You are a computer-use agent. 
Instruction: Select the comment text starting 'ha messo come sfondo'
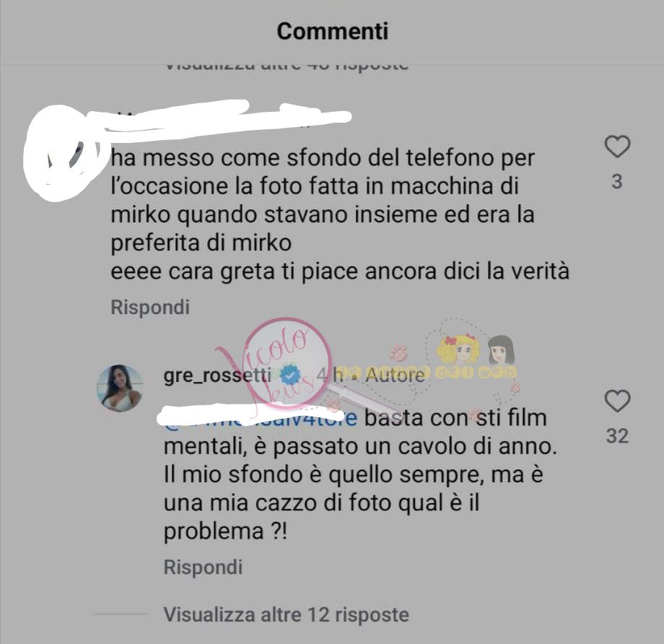(340, 214)
